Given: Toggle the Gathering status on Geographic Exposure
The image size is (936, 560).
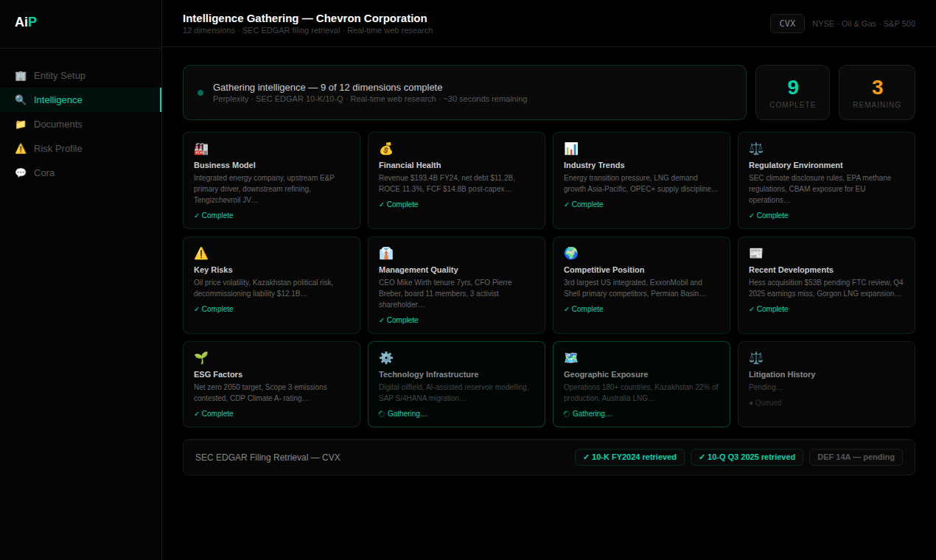Looking at the screenshot, I should click(588, 413).
